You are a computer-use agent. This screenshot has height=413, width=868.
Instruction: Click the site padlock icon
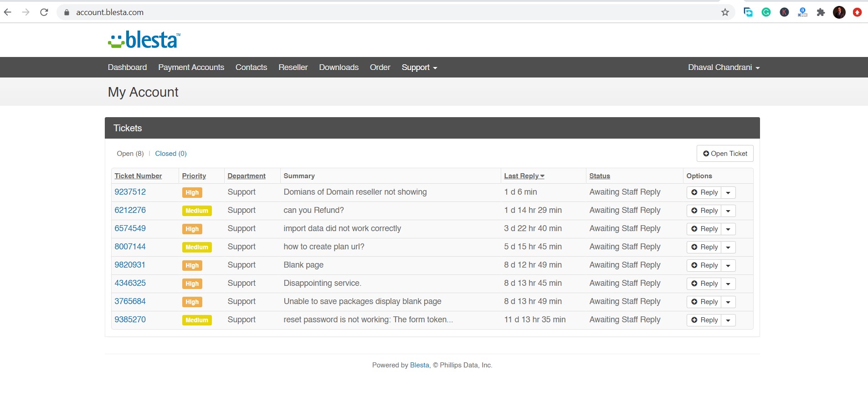coord(67,12)
